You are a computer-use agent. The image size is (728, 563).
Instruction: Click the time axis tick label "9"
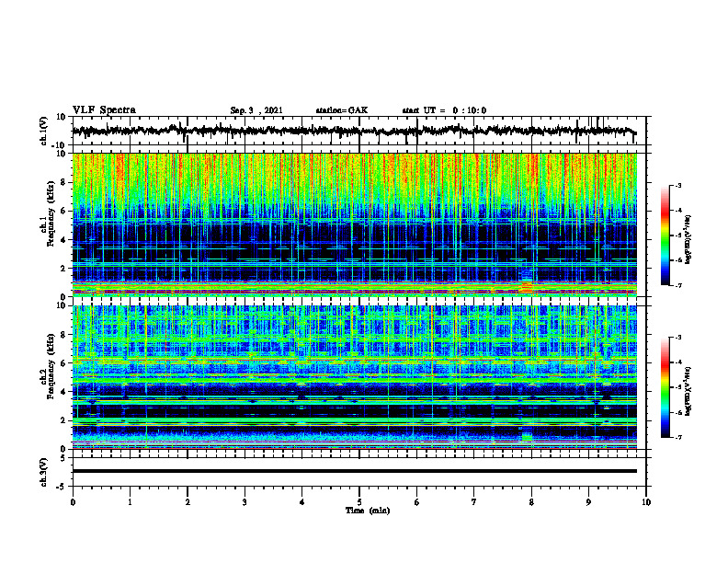[588, 502]
